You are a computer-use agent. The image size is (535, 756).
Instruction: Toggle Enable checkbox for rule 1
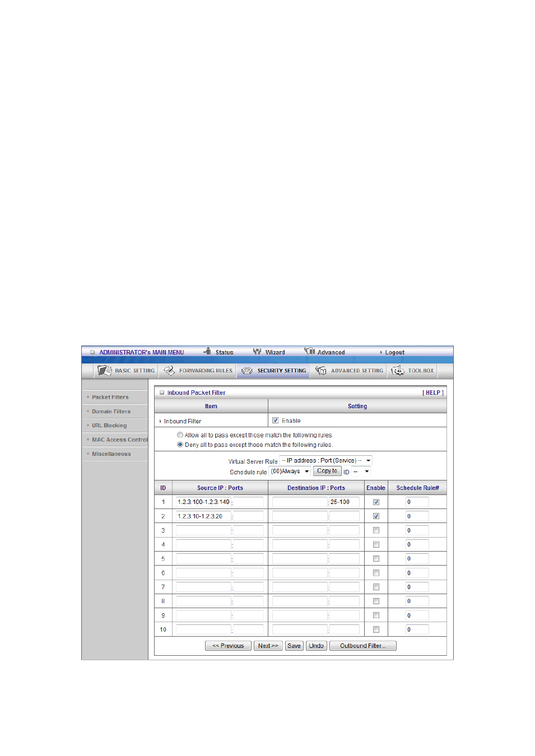[376, 502]
